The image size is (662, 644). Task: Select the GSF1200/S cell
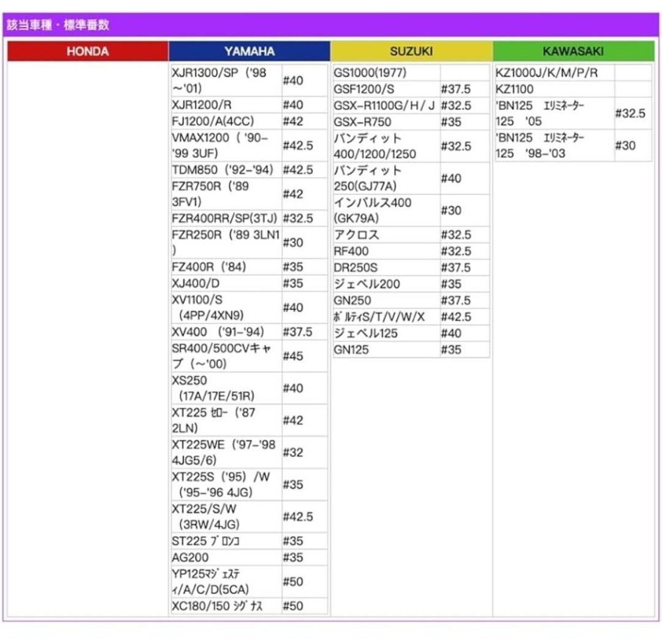(386, 89)
